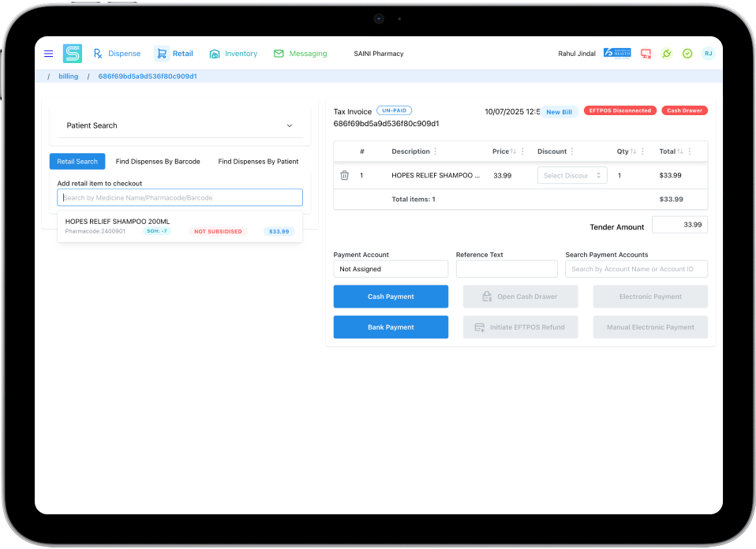Open the Description column options menu
Viewport: 756px width, 549px height.
[436, 151]
